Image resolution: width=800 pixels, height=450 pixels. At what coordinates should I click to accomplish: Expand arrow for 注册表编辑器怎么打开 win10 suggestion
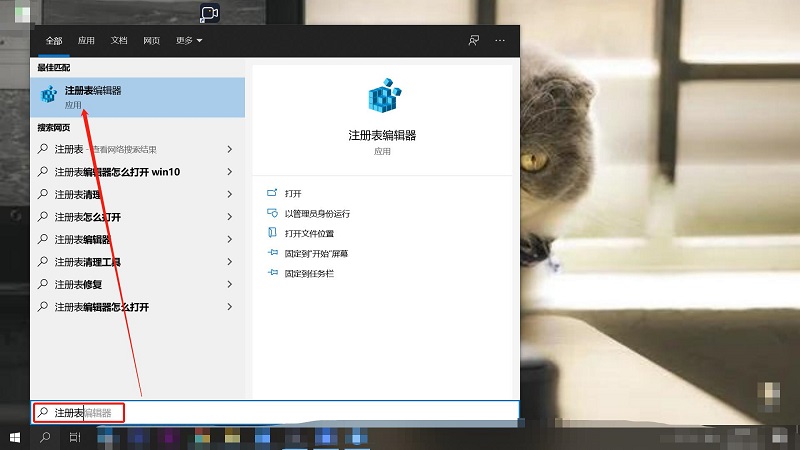(229, 172)
